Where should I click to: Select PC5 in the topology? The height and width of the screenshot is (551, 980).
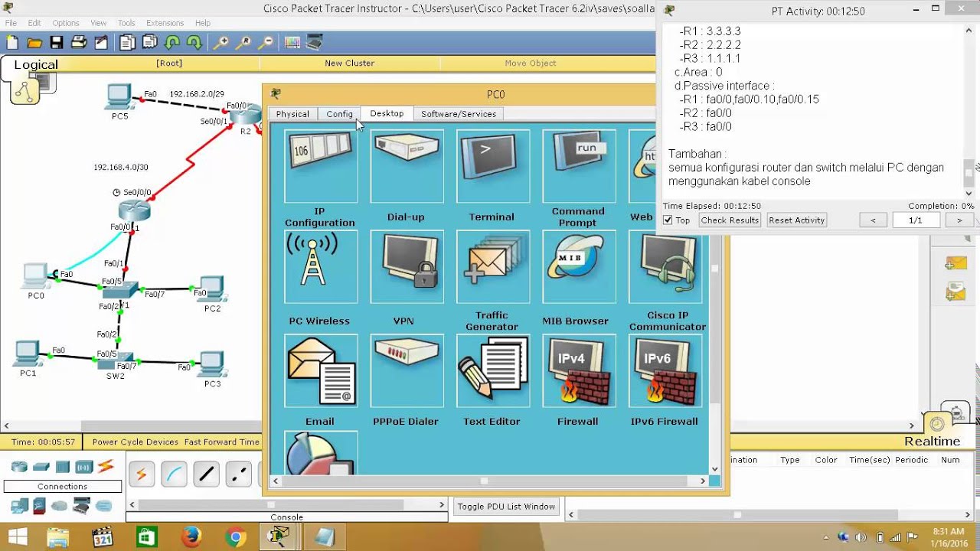pos(119,97)
